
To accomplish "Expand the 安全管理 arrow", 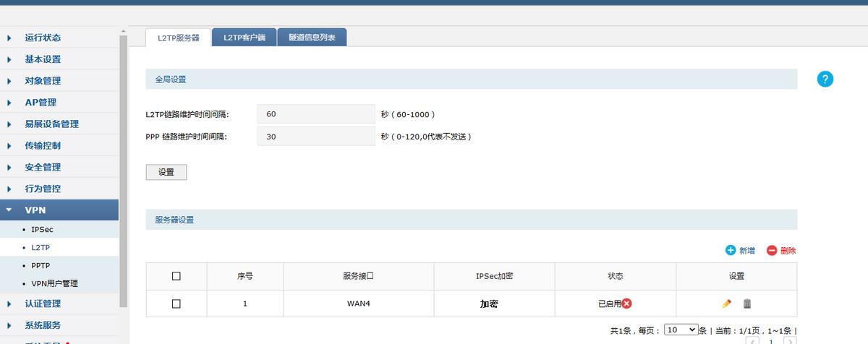I will point(9,167).
